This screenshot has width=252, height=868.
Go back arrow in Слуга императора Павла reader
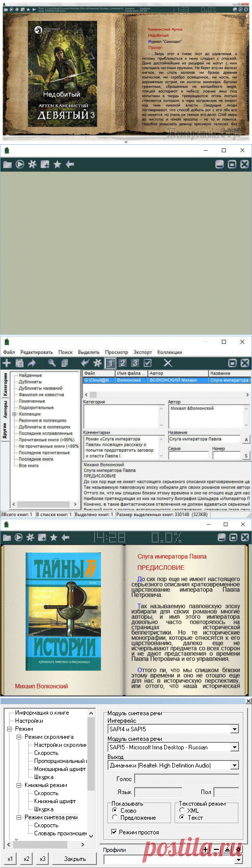coord(65,537)
